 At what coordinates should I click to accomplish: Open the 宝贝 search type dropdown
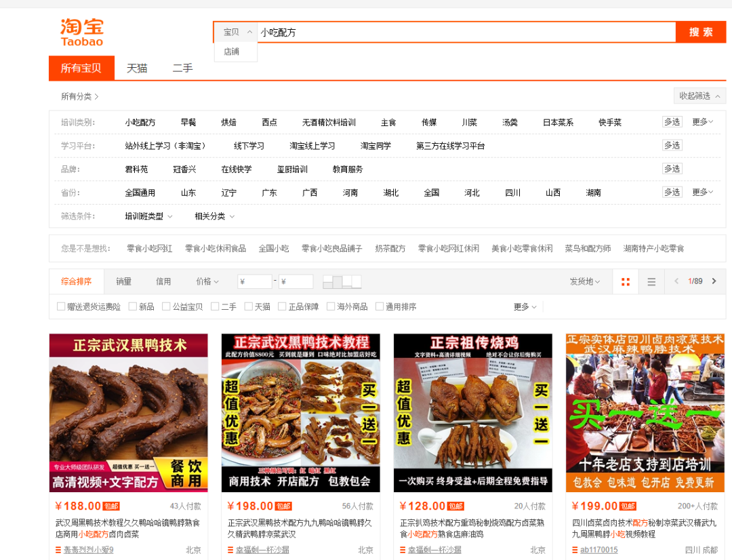237,32
